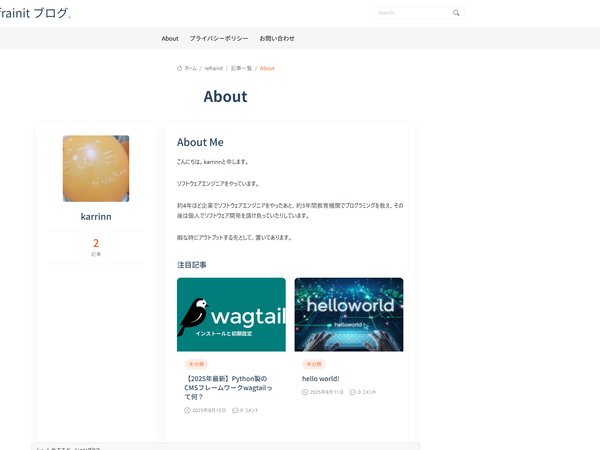Screen dimensions: 600x450
Task: Click the comment icon under wagtail post
Action: coord(235,410)
